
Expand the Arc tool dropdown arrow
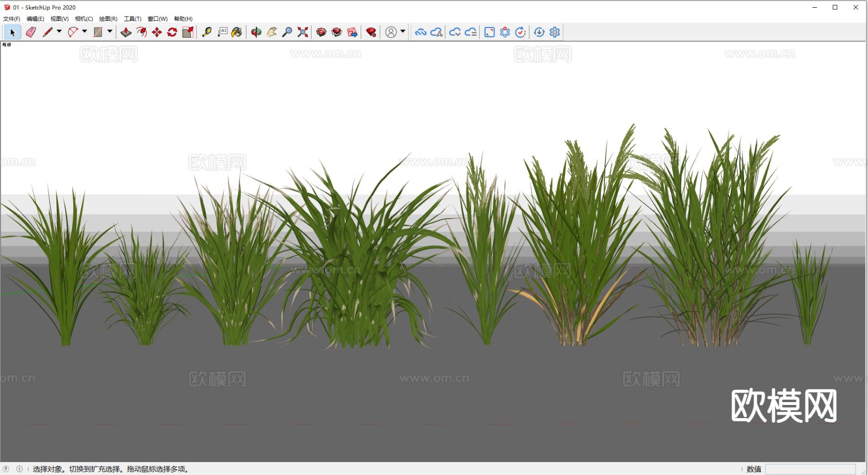point(84,31)
